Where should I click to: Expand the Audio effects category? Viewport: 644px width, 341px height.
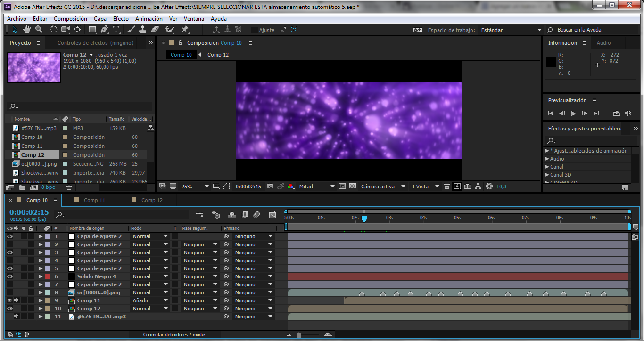coord(547,159)
